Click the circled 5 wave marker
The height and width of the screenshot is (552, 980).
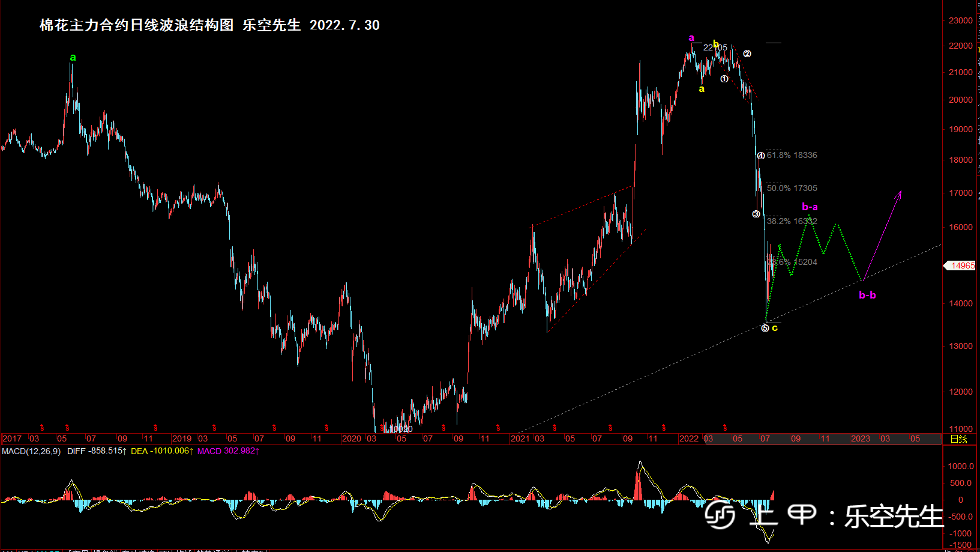click(x=765, y=328)
